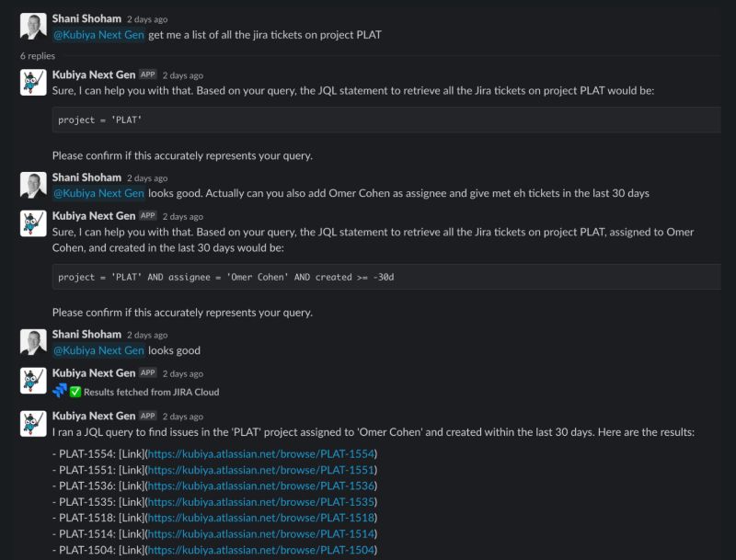Click Shani's avatar on the Omer Cohen request

tap(33, 185)
